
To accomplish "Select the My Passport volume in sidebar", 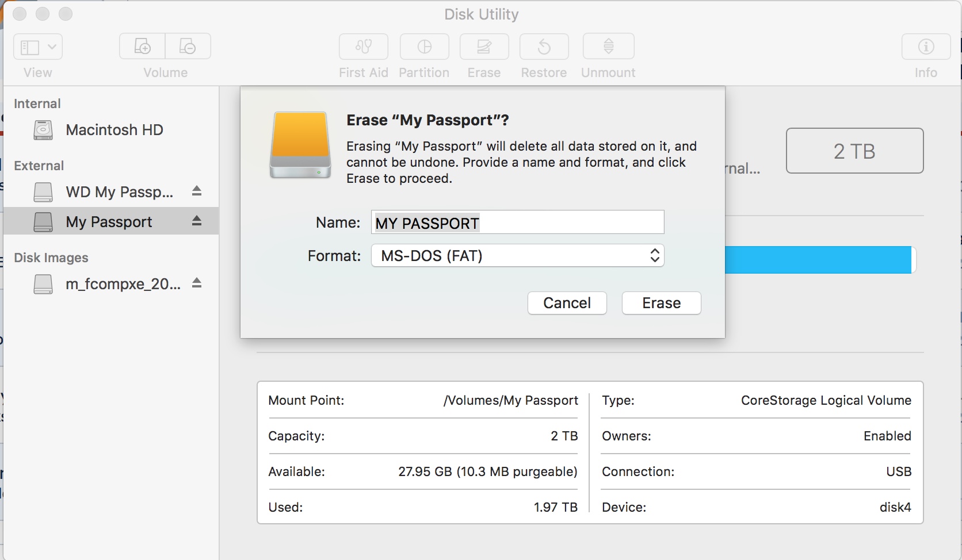I will pos(111,221).
